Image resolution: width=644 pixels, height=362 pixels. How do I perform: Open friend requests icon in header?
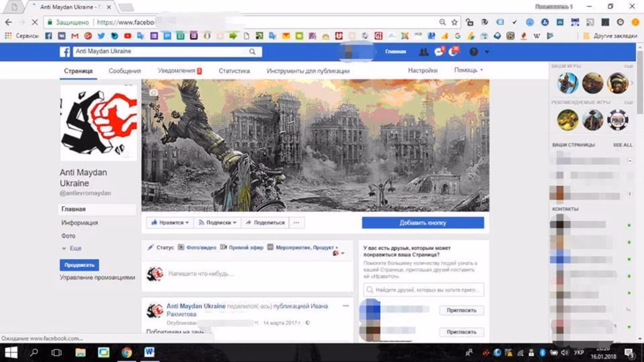(424, 52)
